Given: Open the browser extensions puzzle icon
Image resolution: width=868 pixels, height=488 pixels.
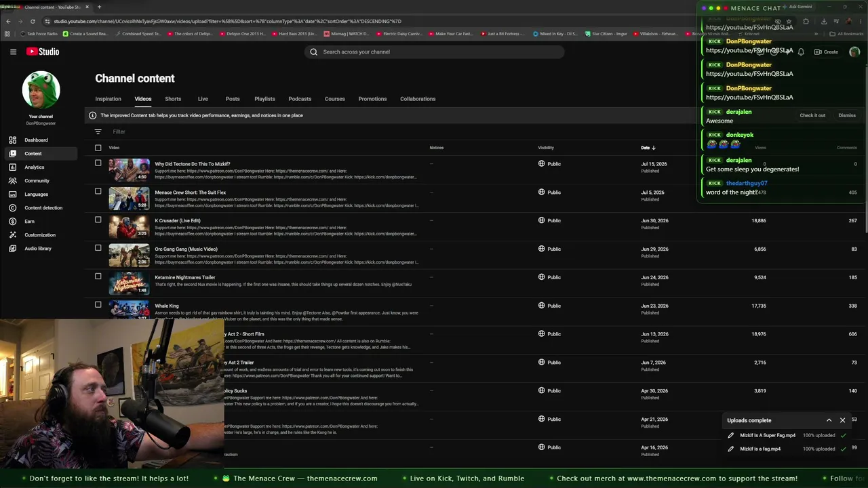Looking at the screenshot, I should [x=806, y=21].
